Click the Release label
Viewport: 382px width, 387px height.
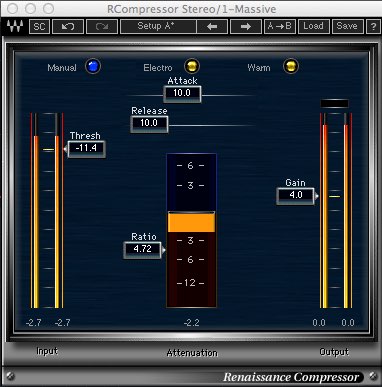pos(149,111)
